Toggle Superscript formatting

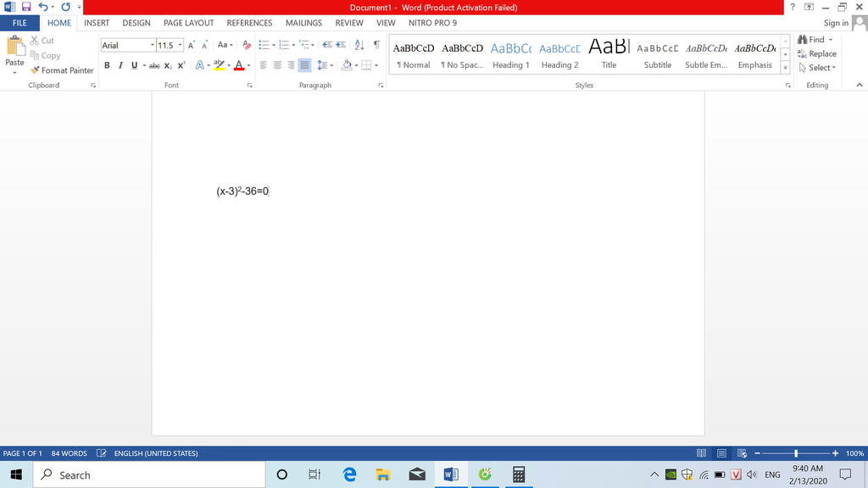pyautogui.click(x=181, y=65)
